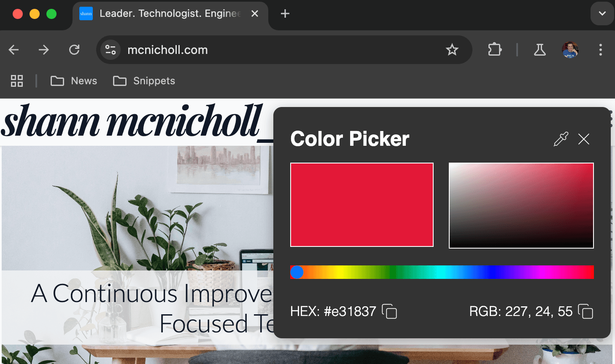Open the tab search chevron
The image size is (615, 364).
[602, 13]
